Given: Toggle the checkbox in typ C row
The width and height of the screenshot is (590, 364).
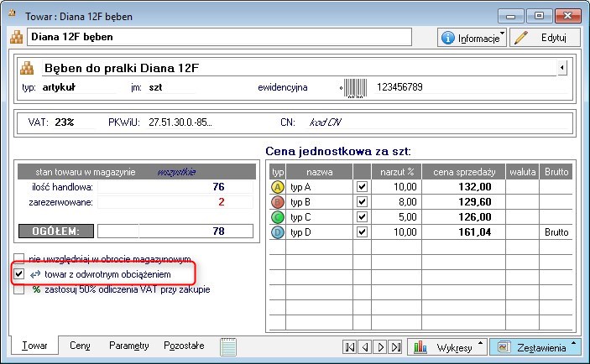Looking at the screenshot, I should coord(362,217).
